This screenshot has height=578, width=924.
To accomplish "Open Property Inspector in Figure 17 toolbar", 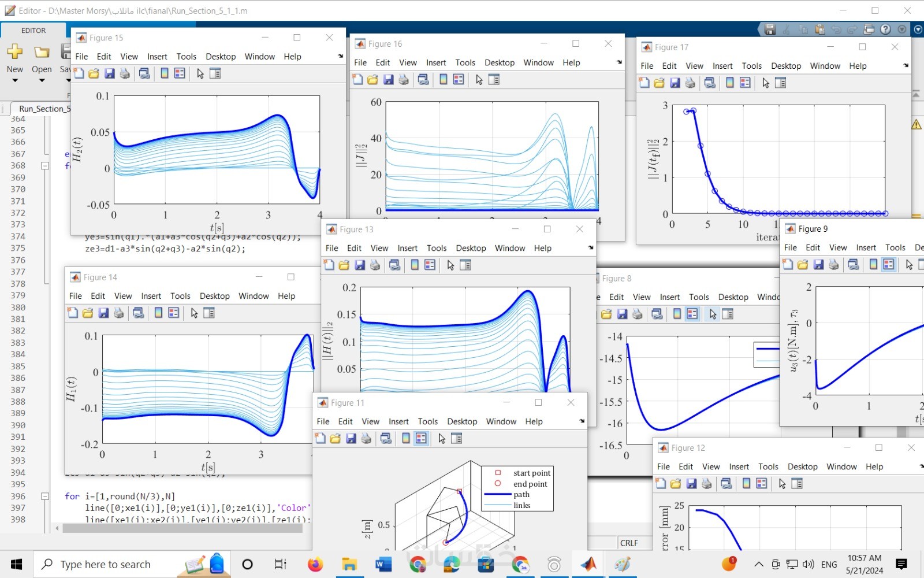I will tap(781, 83).
